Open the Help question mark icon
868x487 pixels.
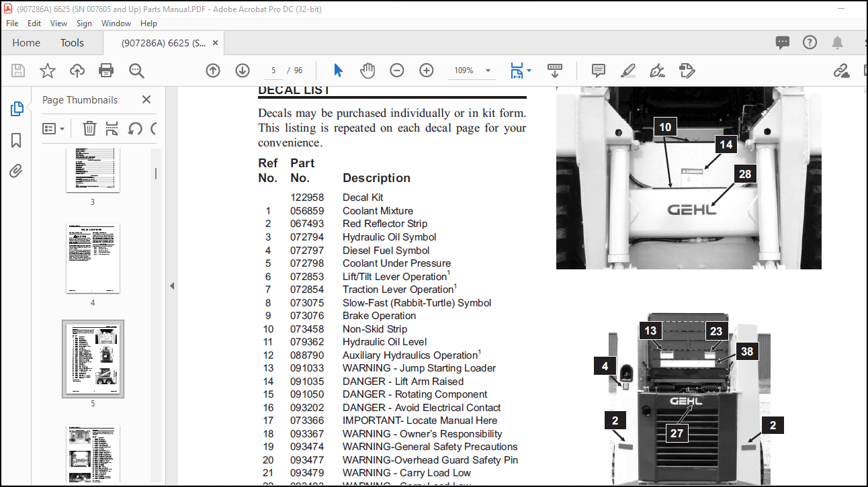point(810,42)
